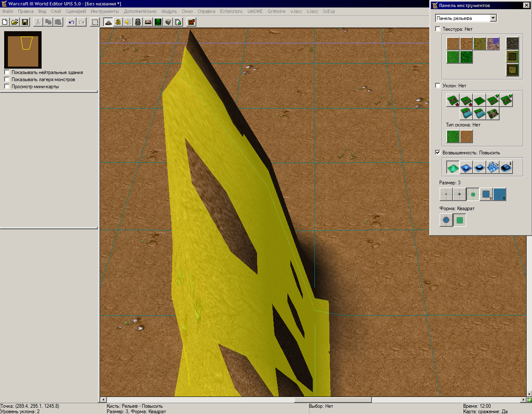Image resolution: width=532 pixels, height=414 pixels.
Task: Select the Ramp cliff tool
Action: (492, 114)
